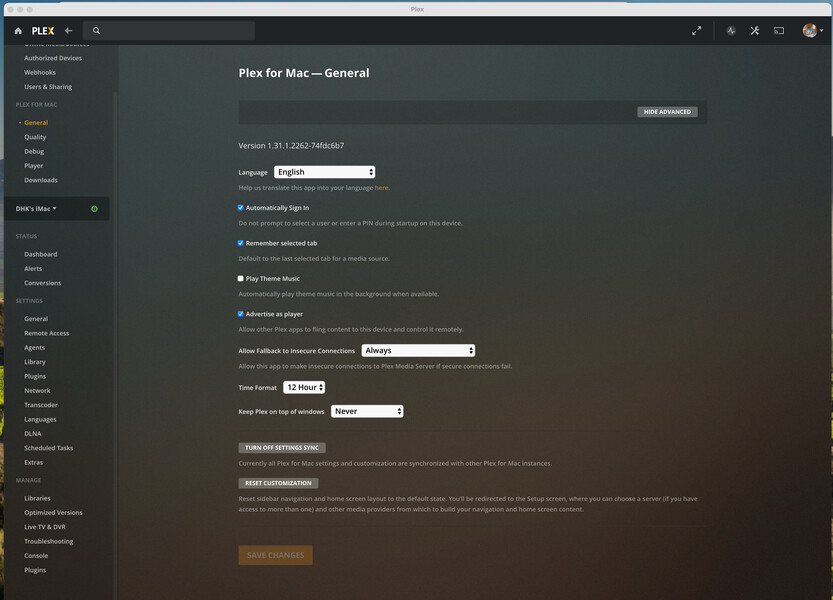Click the PLEX logo
The width and height of the screenshot is (833, 600).
click(43, 31)
